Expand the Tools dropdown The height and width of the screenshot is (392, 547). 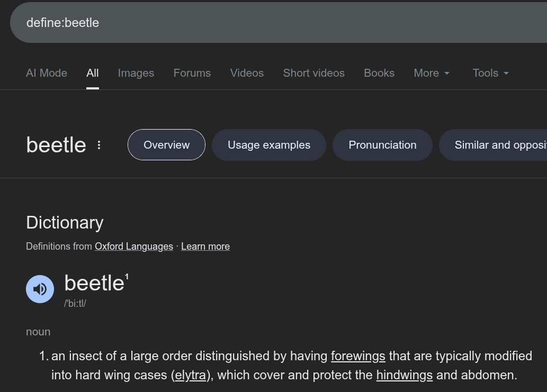tap(490, 73)
